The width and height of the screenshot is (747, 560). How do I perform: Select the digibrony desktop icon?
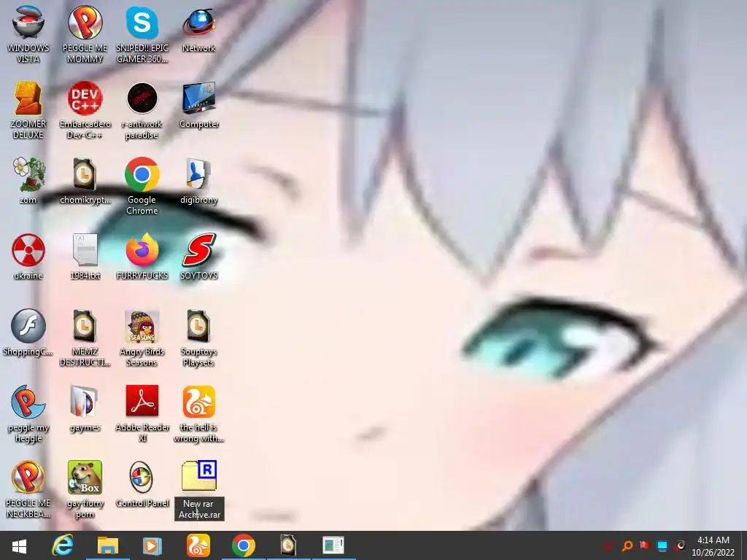198,180
